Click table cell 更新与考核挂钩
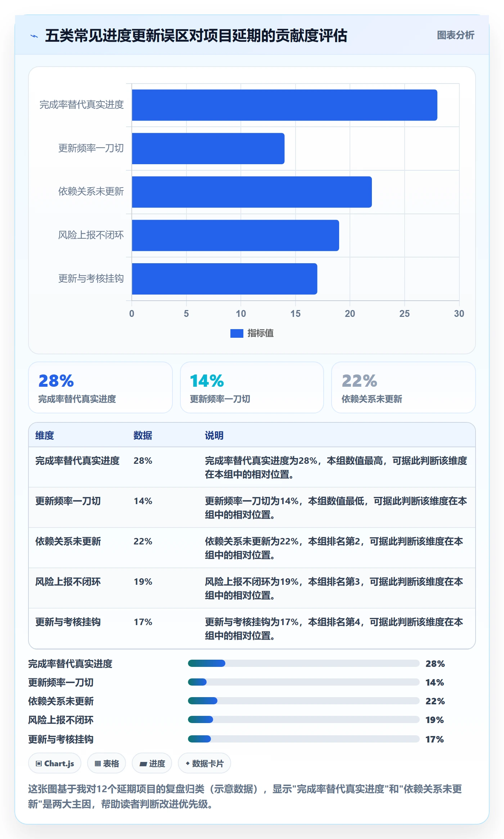Viewport: 504px width, 839px height. pos(68,622)
